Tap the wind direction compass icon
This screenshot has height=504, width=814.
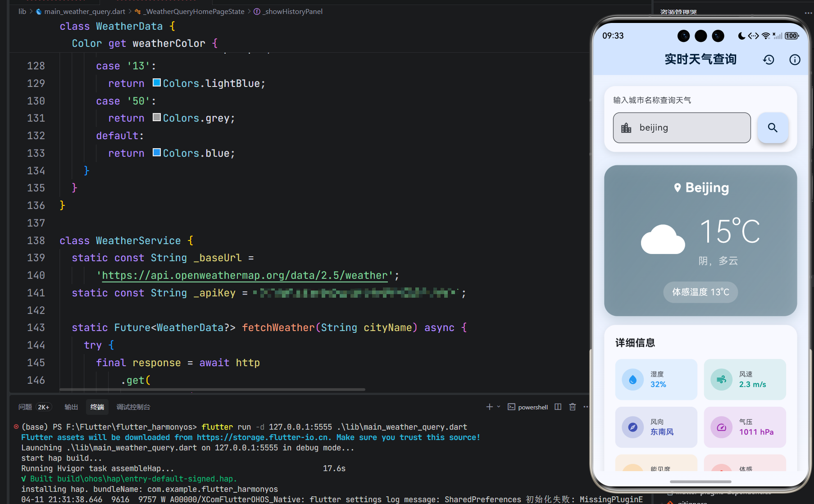pyautogui.click(x=632, y=427)
